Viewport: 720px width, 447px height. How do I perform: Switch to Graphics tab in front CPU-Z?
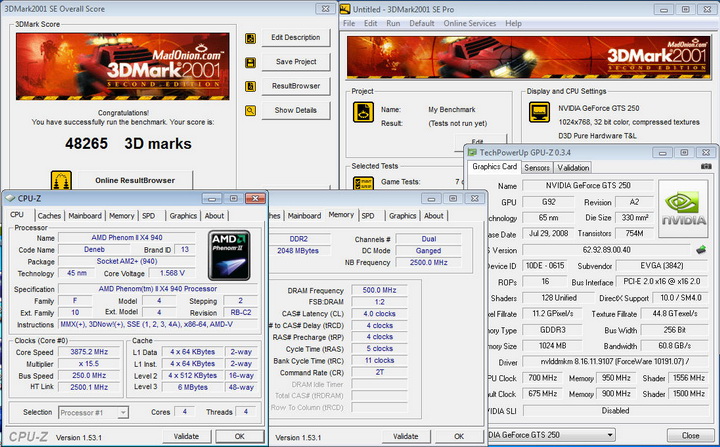183,215
